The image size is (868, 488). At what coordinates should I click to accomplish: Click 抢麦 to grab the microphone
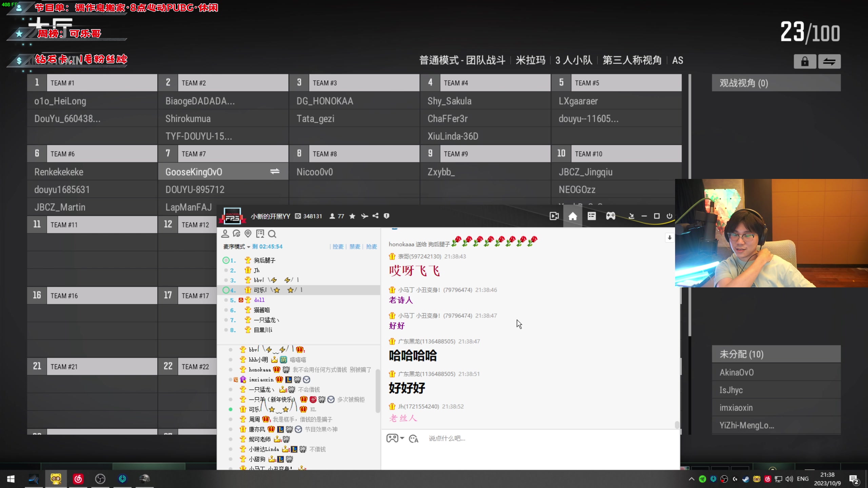coord(371,246)
